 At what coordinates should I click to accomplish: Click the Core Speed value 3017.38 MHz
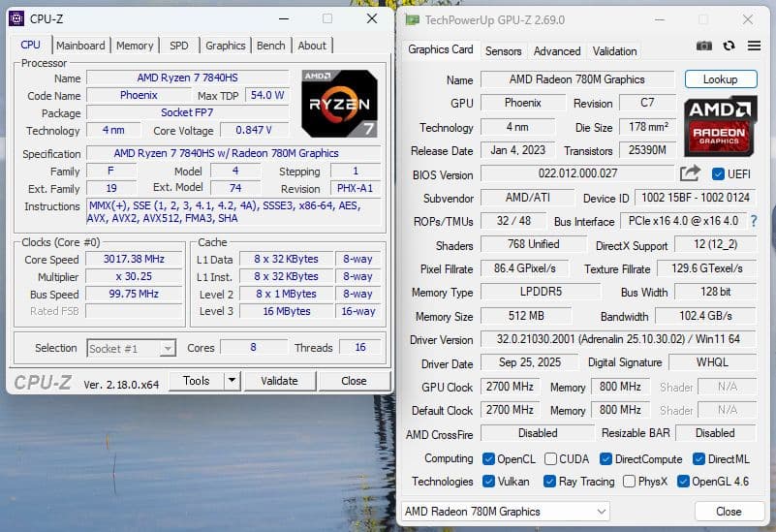coord(134,259)
